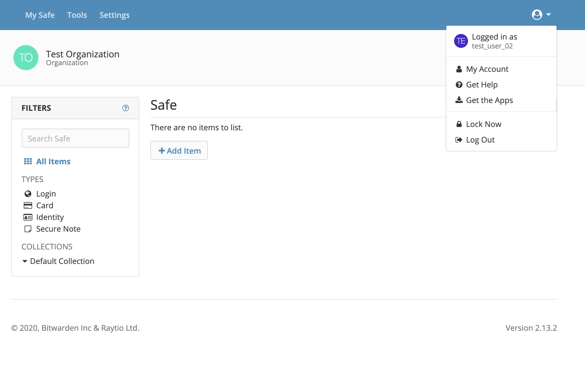The image size is (585, 392).
Task: Click the Identity ID-card icon
Action: (28, 217)
